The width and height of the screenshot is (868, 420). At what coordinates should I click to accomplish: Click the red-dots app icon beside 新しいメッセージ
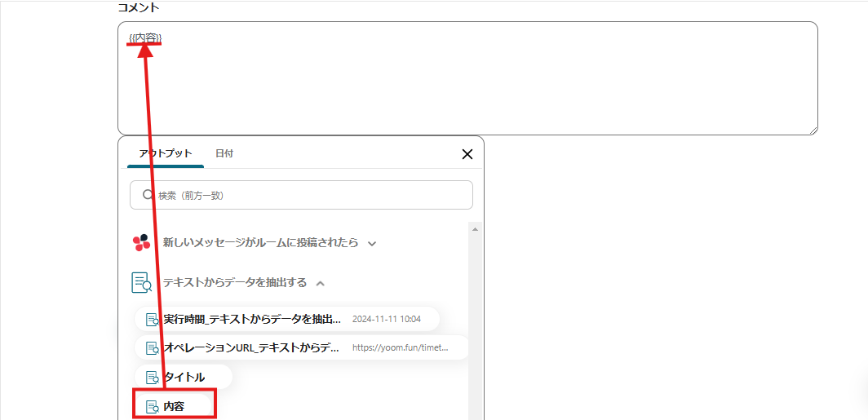pyautogui.click(x=141, y=242)
